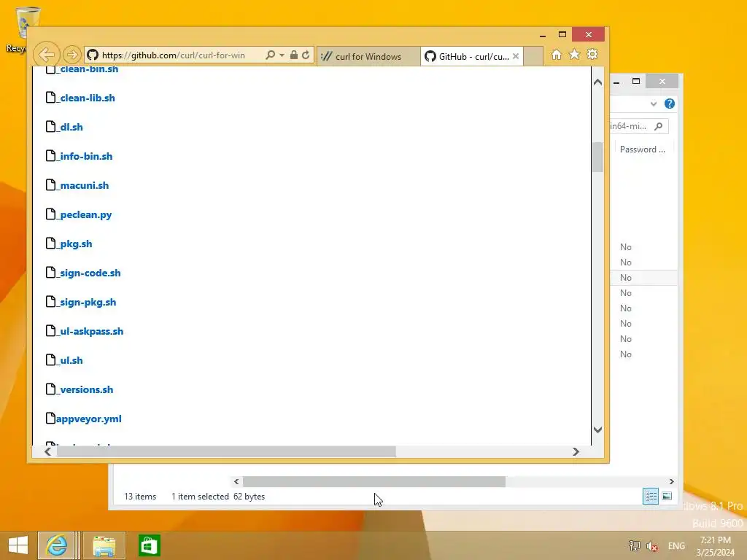Click file icon beside _dl.sh
Screen dimensions: 747x560
(x=50, y=126)
